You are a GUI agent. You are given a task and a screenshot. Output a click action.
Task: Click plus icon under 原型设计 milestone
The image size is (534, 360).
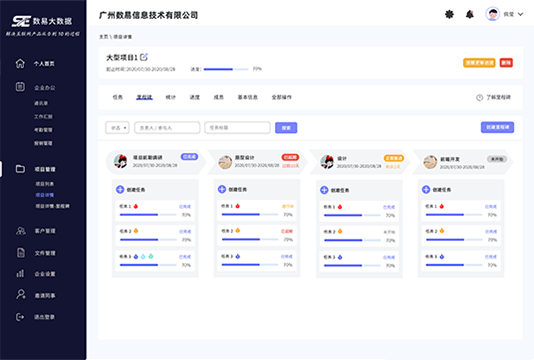222,189
